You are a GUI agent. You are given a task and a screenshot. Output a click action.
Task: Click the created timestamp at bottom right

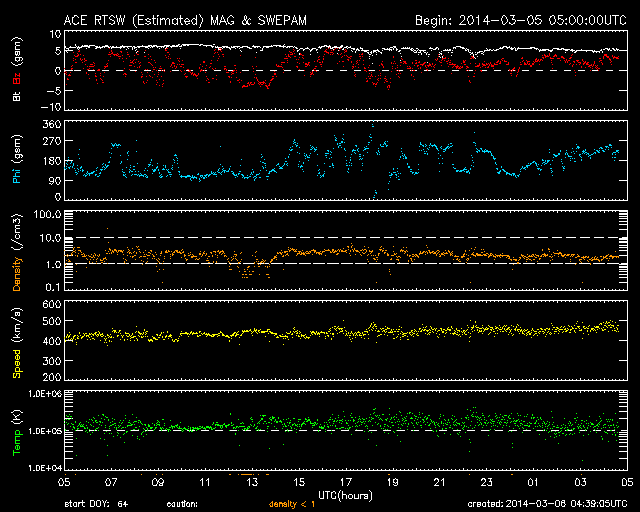(548, 504)
